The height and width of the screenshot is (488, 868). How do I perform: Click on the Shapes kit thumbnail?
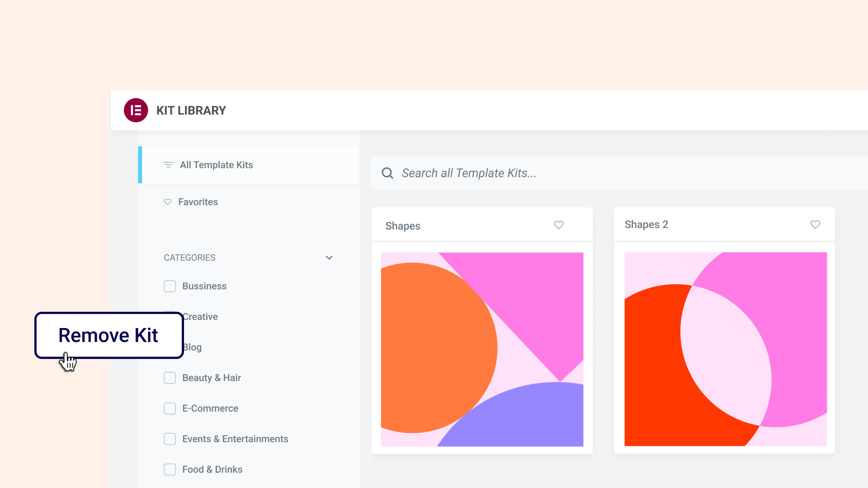tap(481, 349)
